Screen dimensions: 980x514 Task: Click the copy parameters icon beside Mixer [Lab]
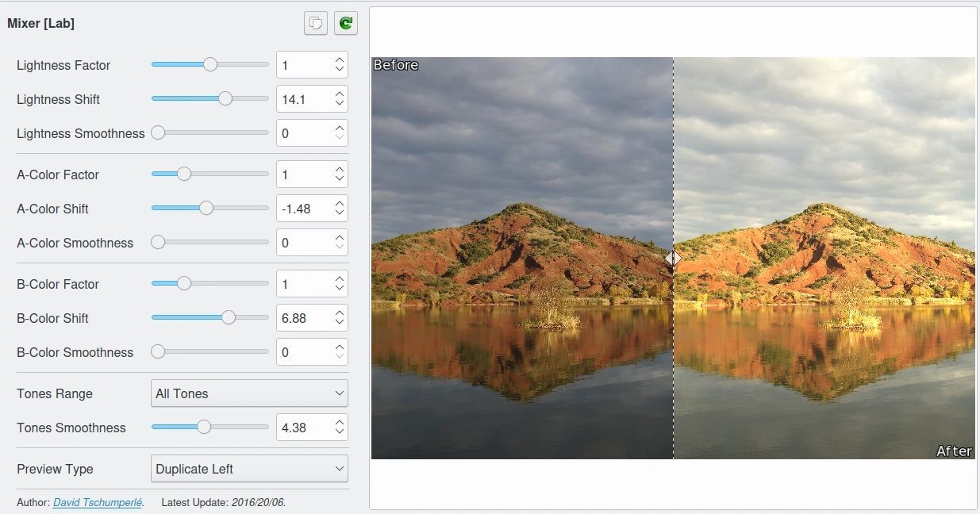click(x=315, y=24)
